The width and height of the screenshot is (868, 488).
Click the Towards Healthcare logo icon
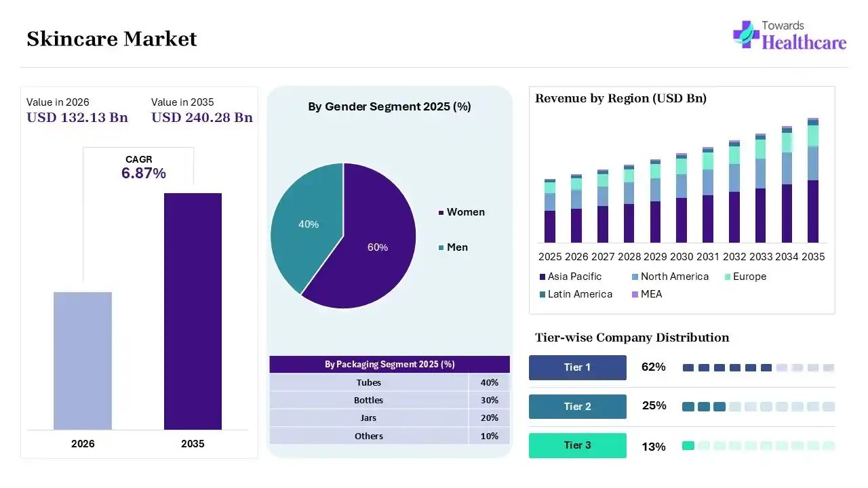click(x=746, y=34)
